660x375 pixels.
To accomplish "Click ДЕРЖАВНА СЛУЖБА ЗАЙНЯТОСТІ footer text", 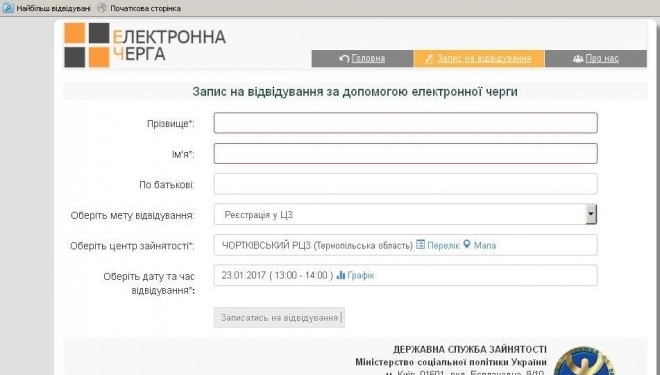I will pyautogui.click(x=470, y=349).
